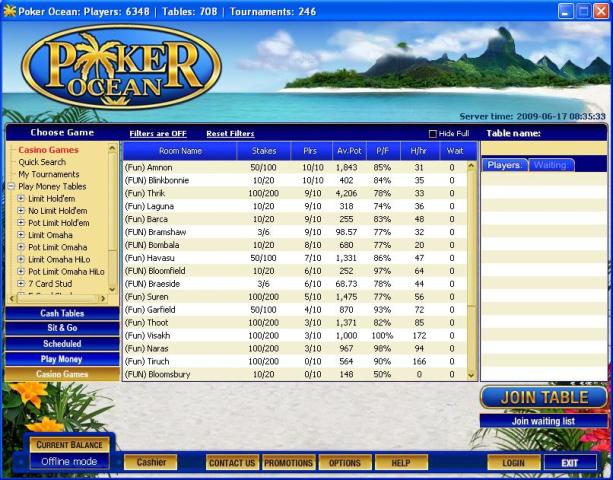Collapse the Play Money Tables node
This screenshot has height=480, width=613.
coord(11,186)
